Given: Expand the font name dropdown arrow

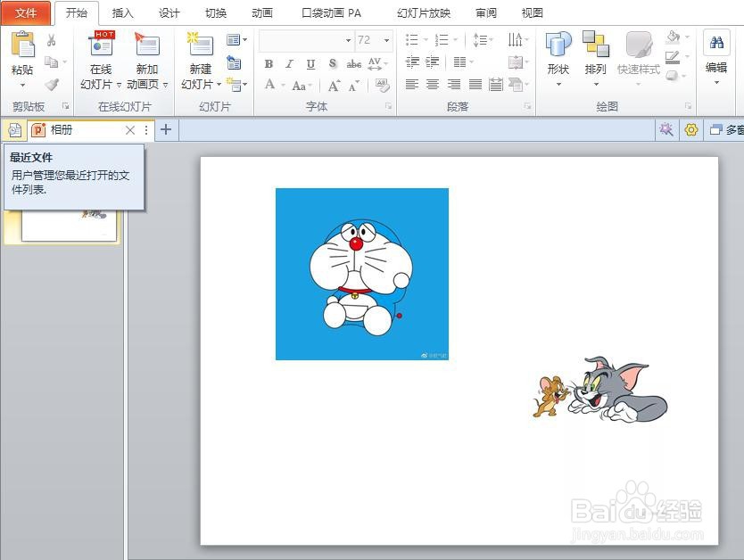Looking at the screenshot, I should click(348, 40).
